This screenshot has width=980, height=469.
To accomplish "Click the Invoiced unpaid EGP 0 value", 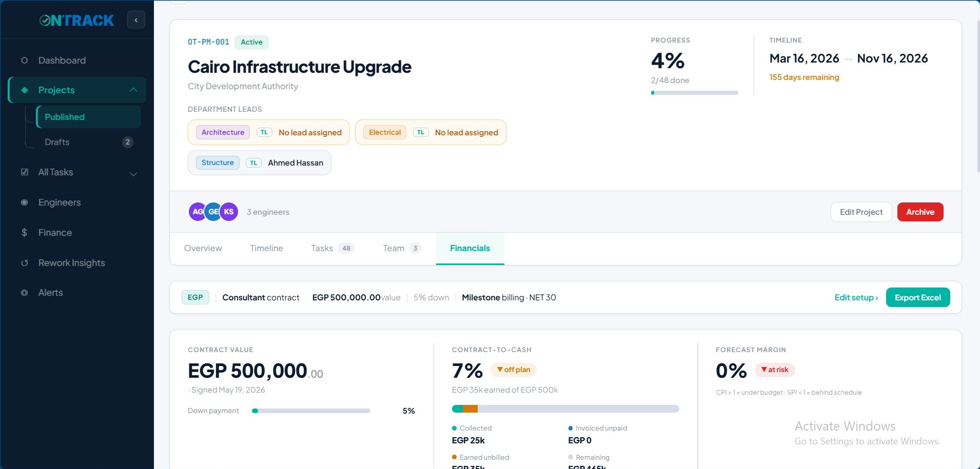I will coord(580,440).
